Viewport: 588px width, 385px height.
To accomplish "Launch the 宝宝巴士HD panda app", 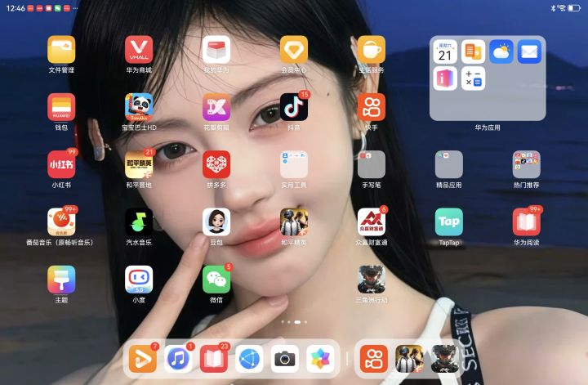I will point(139,107).
